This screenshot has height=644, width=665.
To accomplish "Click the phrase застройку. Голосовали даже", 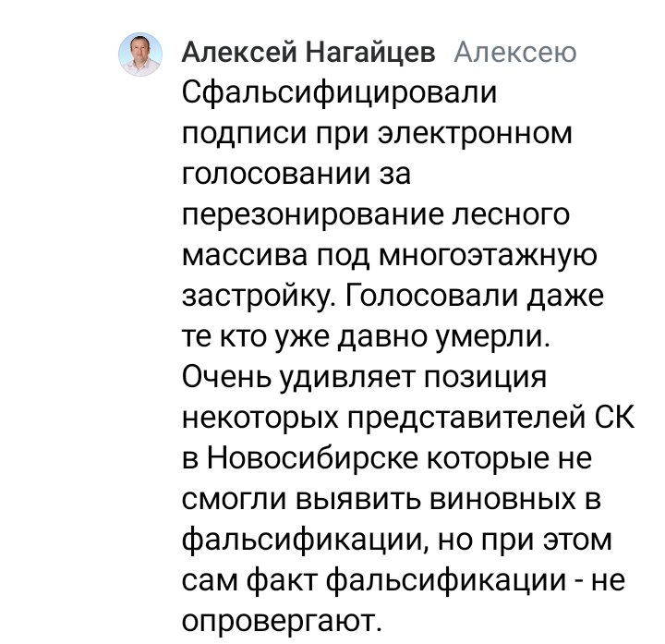I will pyautogui.click(x=393, y=297).
